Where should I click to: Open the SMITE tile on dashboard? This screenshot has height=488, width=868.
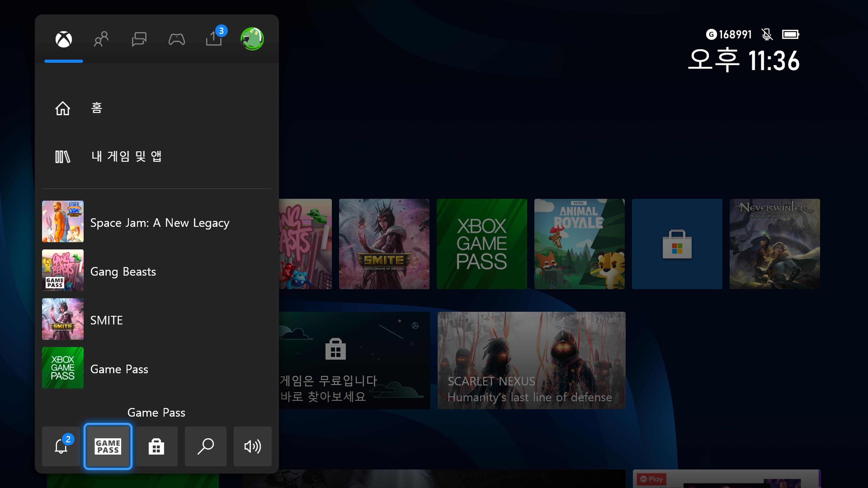pyautogui.click(x=384, y=244)
